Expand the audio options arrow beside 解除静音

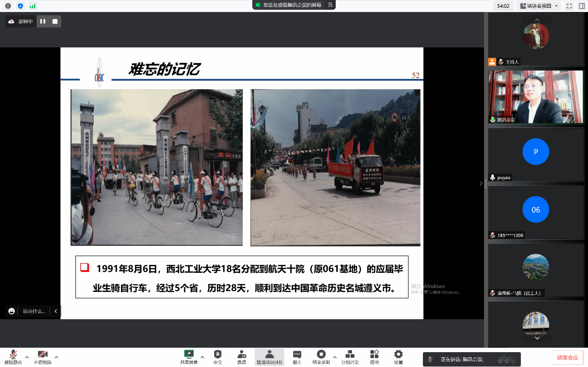pyautogui.click(x=27, y=357)
